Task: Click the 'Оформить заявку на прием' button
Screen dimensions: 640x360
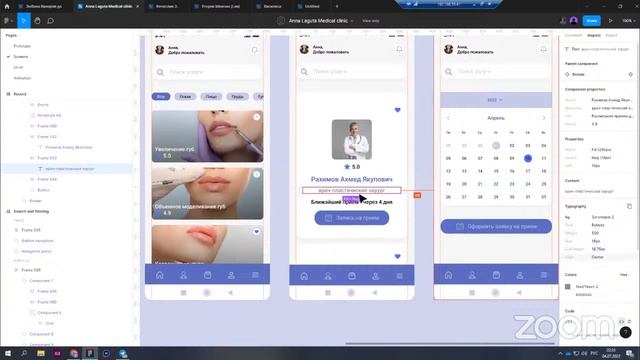Action: pyautogui.click(x=496, y=226)
